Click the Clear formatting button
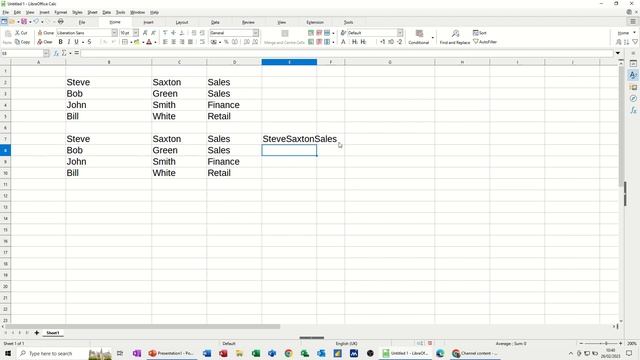640x360 pixels. 45,42
